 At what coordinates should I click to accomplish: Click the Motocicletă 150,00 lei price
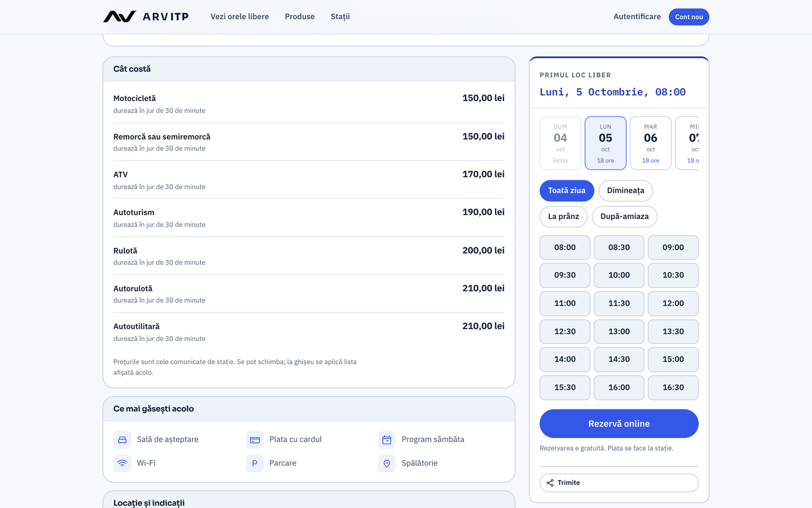[483, 98]
